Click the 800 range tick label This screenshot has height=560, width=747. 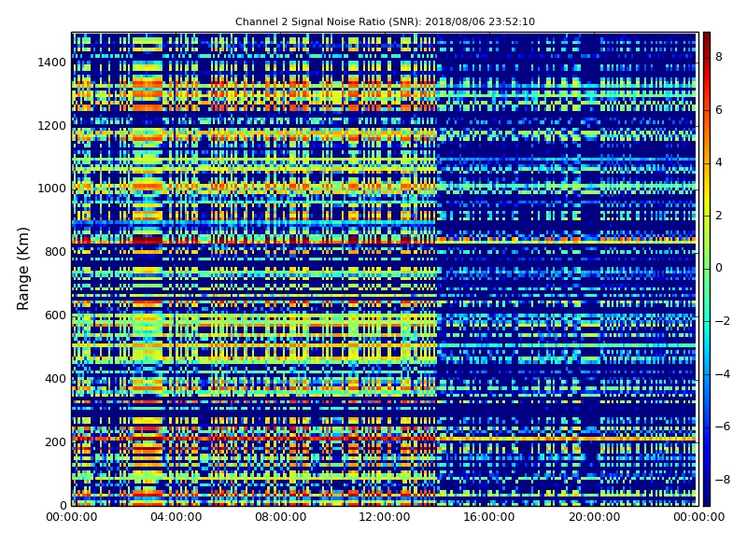(55, 252)
